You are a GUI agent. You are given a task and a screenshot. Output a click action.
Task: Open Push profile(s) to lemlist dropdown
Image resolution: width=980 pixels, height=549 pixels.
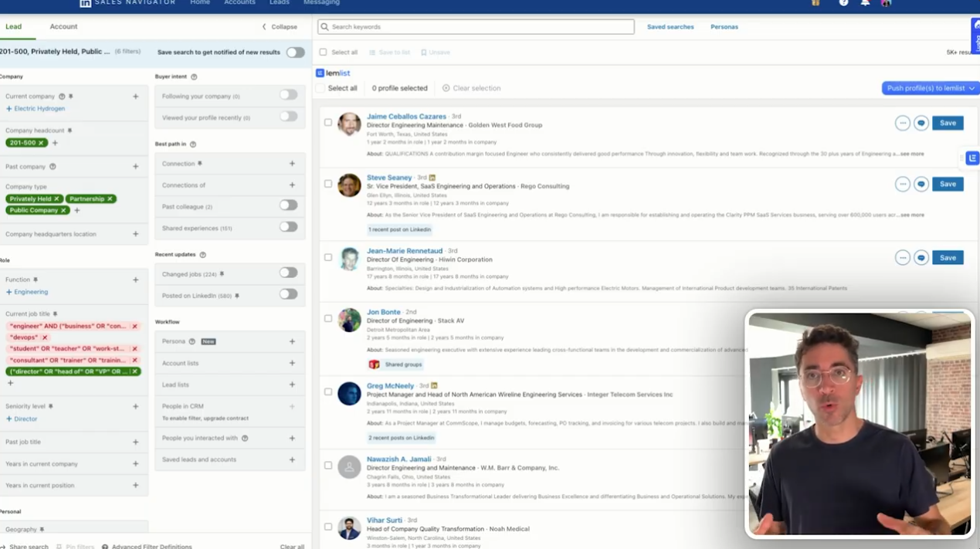pos(930,88)
